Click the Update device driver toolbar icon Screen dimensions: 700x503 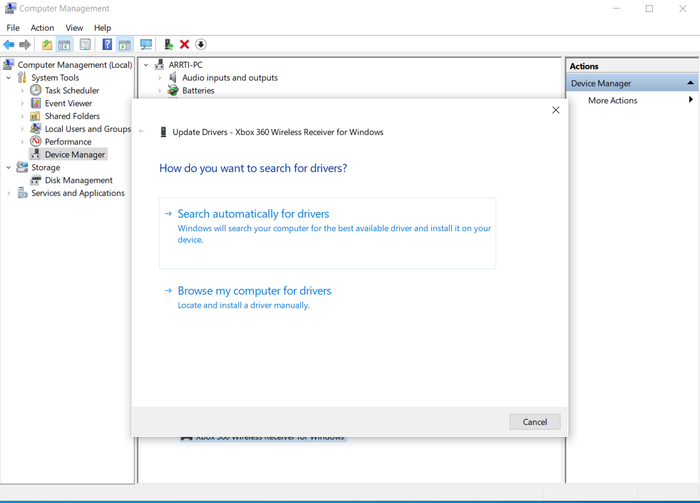click(168, 45)
